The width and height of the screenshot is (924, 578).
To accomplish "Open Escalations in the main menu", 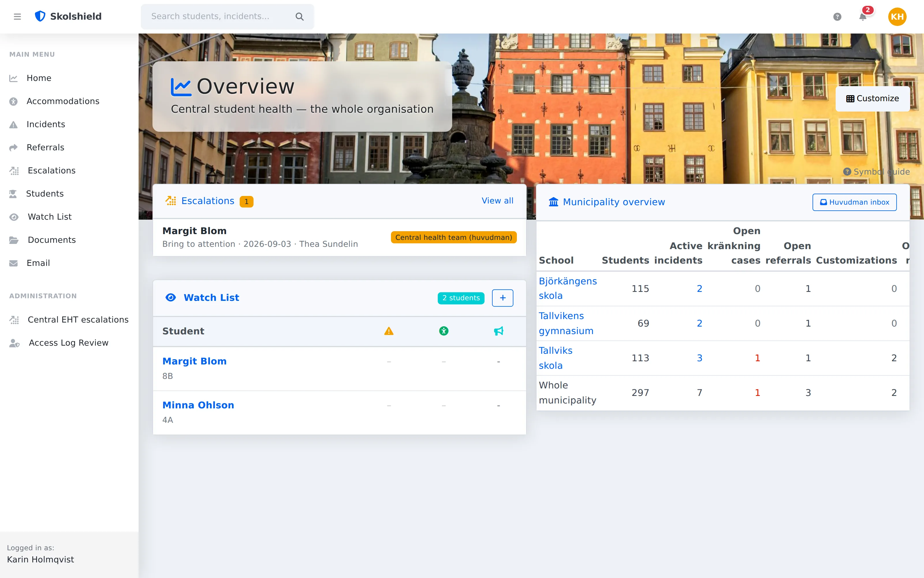I will (x=69, y=171).
